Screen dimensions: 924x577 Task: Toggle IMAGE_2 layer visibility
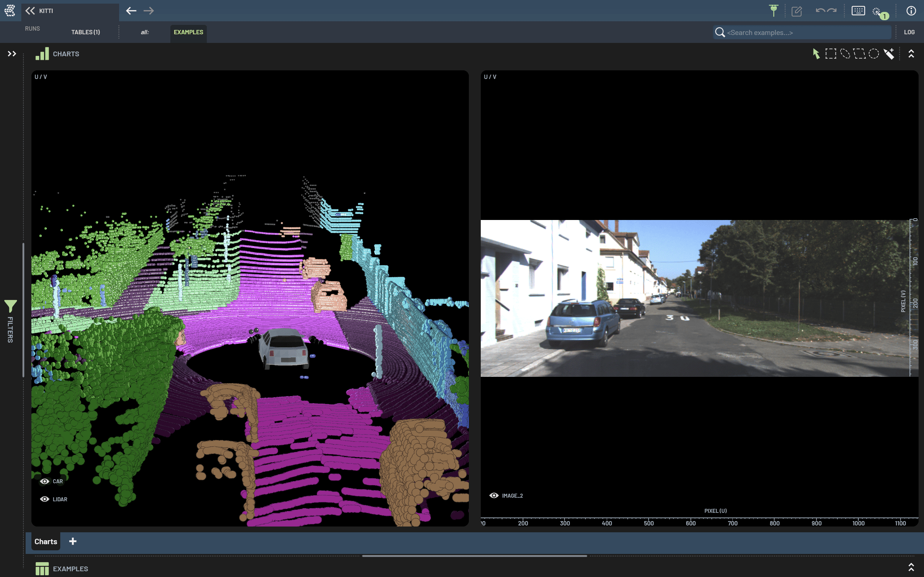point(494,495)
